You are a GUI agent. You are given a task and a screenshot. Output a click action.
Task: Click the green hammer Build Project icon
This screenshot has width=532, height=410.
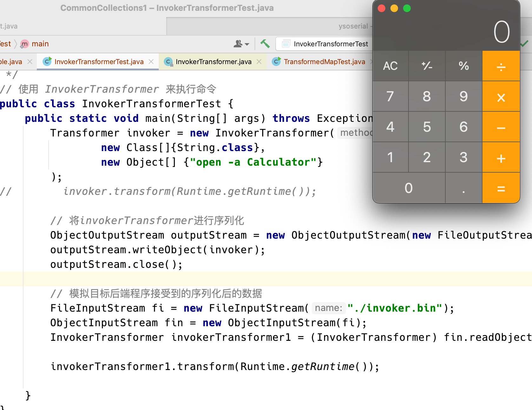pyautogui.click(x=265, y=43)
